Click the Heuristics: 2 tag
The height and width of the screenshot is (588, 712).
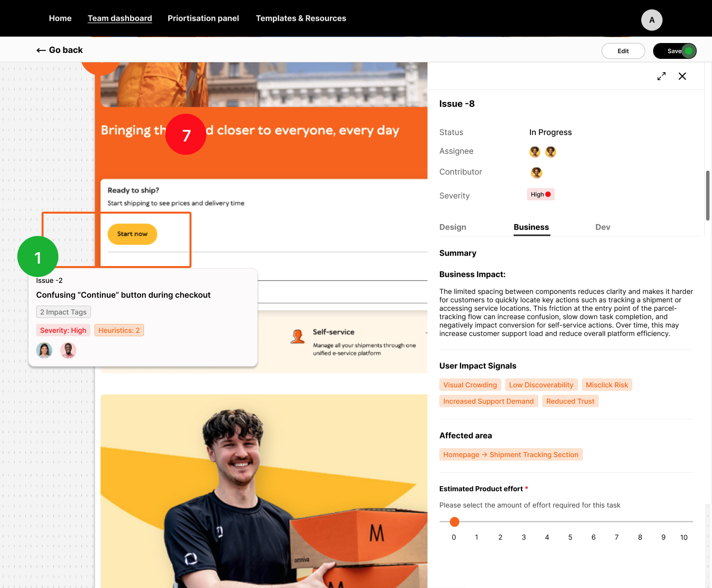coord(119,330)
